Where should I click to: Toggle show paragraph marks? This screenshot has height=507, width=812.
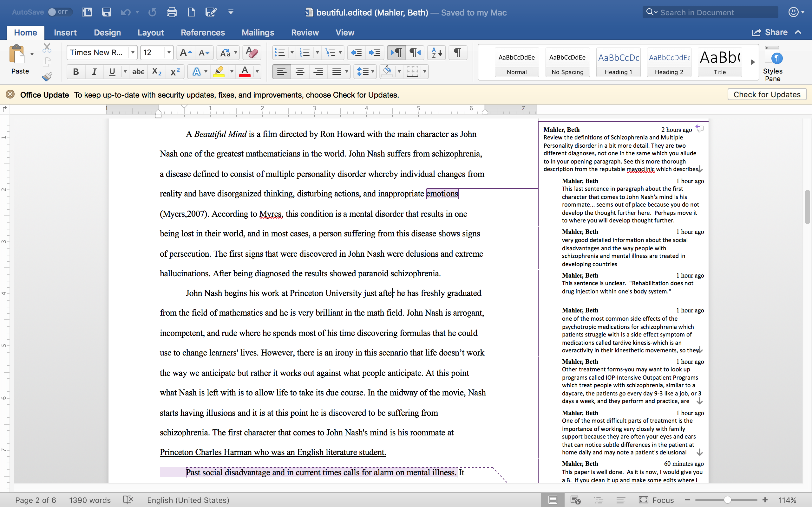pyautogui.click(x=457, y=53)
